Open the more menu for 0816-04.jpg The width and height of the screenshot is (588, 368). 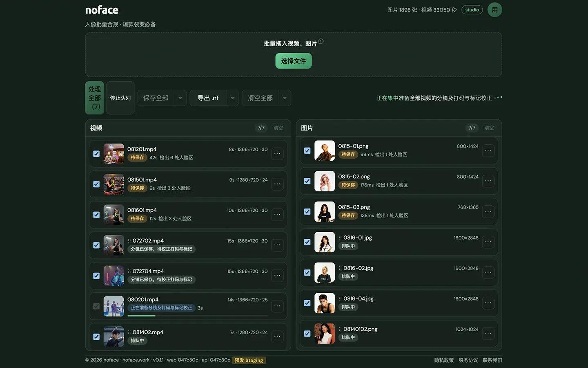pyautogui.click(x=488, y=303)
